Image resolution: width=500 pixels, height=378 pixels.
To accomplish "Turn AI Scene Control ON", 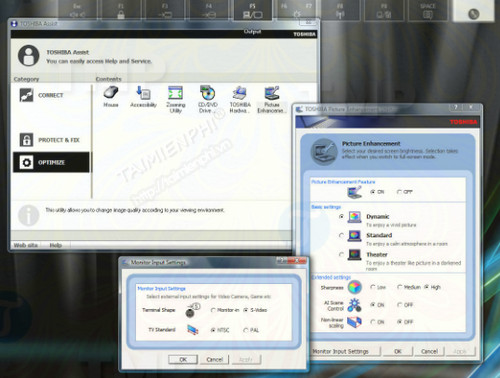I will pos(373,305).
